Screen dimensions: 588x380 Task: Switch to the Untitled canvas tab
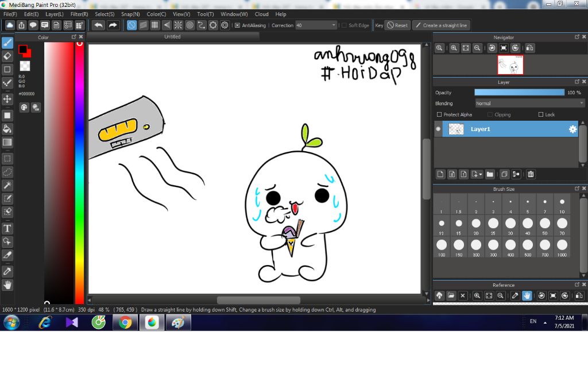coord(172,36)
